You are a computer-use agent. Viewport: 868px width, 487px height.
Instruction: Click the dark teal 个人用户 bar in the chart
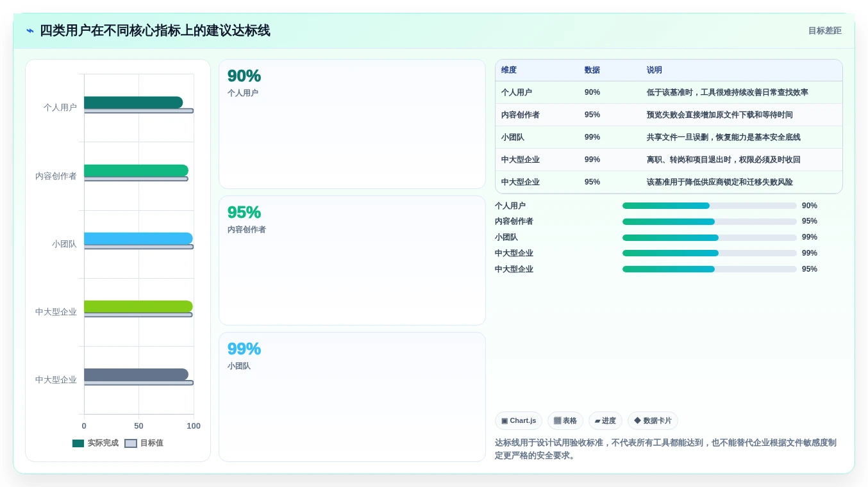point(133,103)
